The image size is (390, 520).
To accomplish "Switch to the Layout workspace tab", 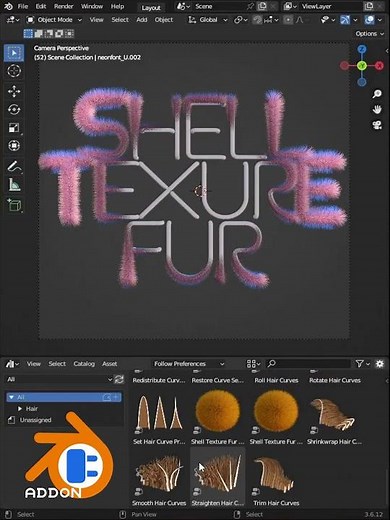I will (151, 7).
